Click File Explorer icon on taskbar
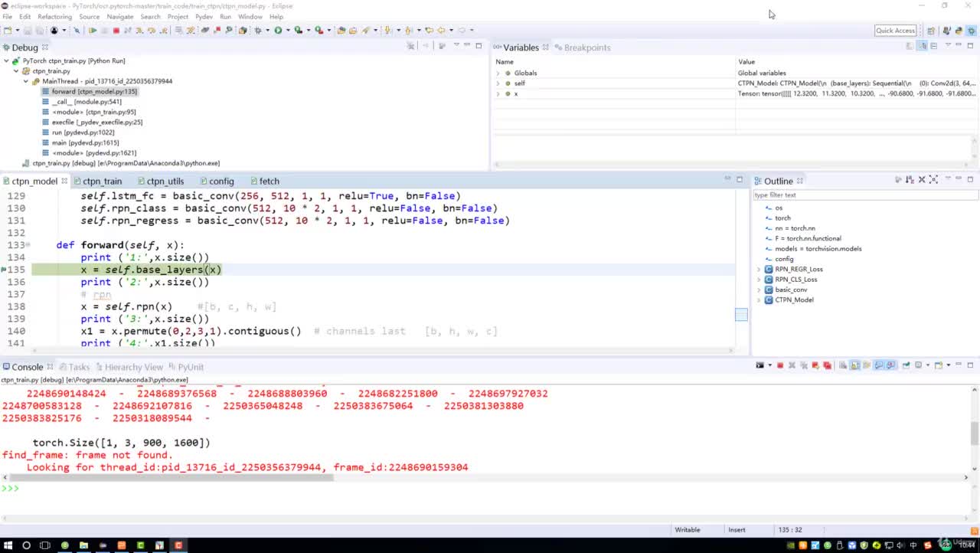The height and width of the screenshot is (553, 980). (x=83, y=545)
